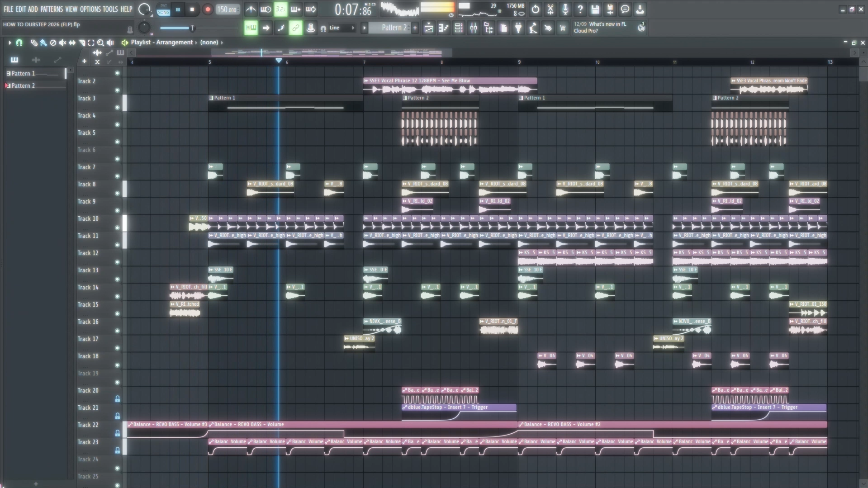The image size is (868, 488).
Task: Toggle blend recorded notes button
Action: pyautogui.click(x=296, y=9)
